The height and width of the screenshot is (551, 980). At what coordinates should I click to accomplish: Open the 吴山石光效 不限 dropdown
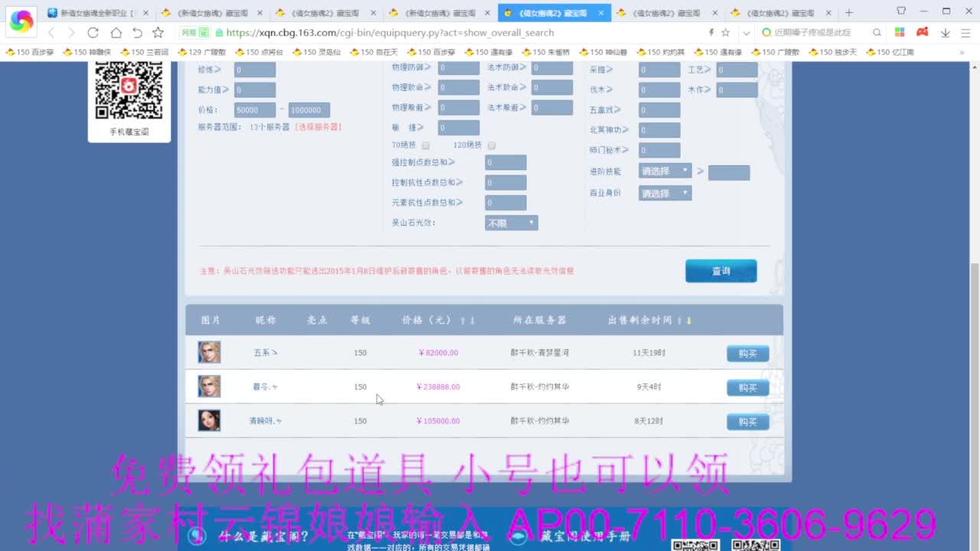[511, 223]
